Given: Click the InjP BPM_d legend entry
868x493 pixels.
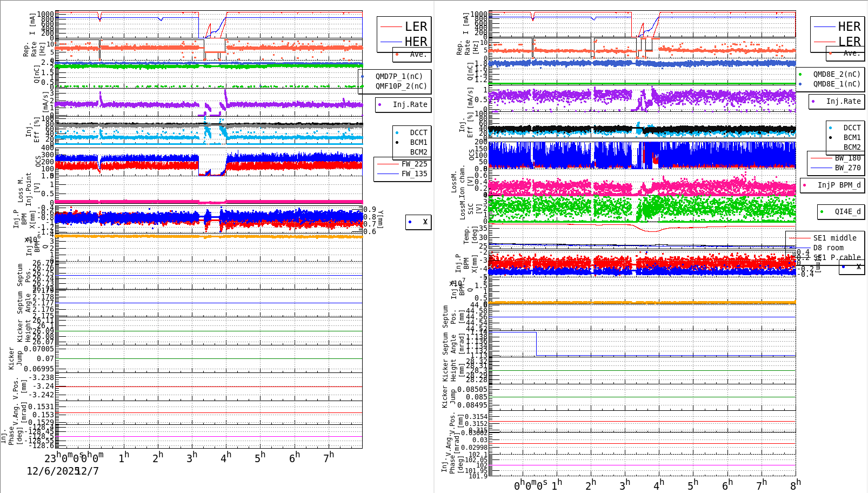Looking at the screenshot, I should pyautogui.click(x=839, y=185).
